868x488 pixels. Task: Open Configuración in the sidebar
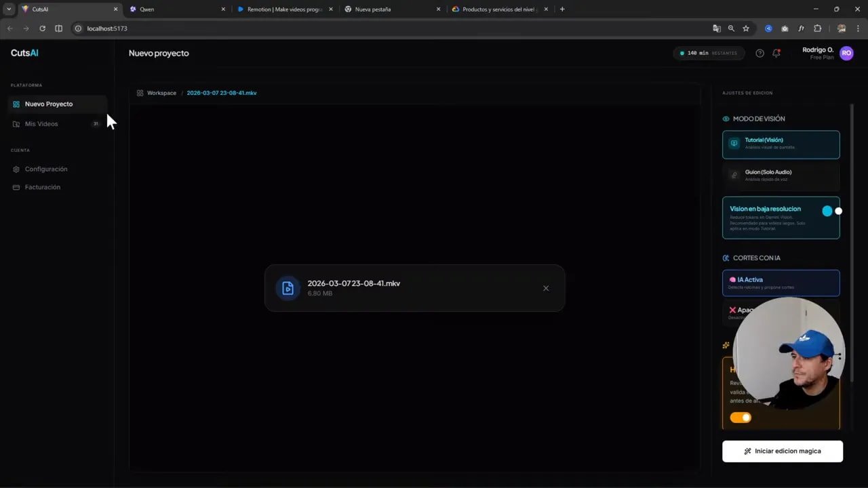[58, 169]
